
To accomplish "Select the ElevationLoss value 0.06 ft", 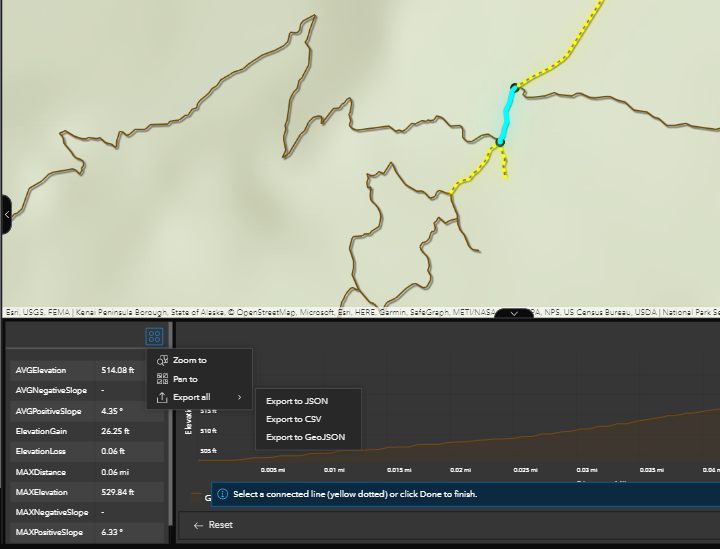I will tap(113, 451).
